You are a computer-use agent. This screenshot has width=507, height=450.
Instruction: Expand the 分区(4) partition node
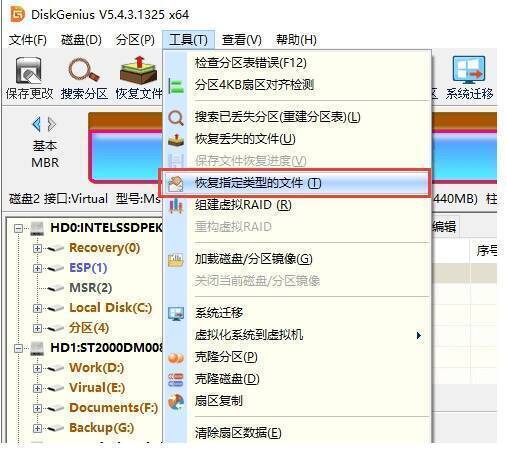pos(37,328)
